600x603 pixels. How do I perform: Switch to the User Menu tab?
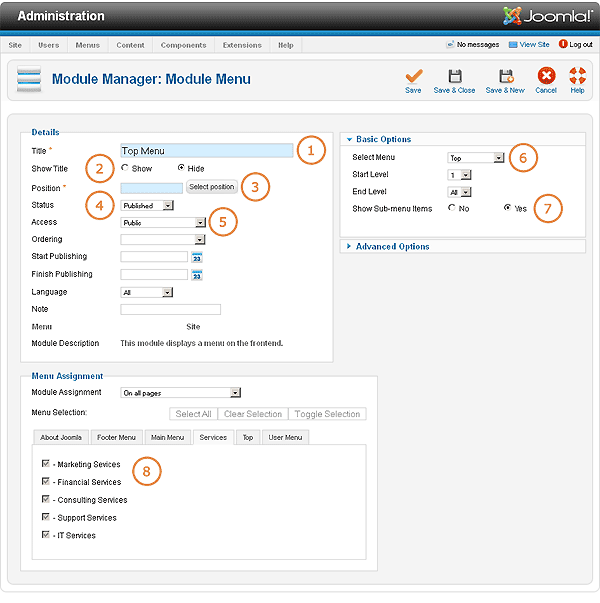[x=285, y=437]
